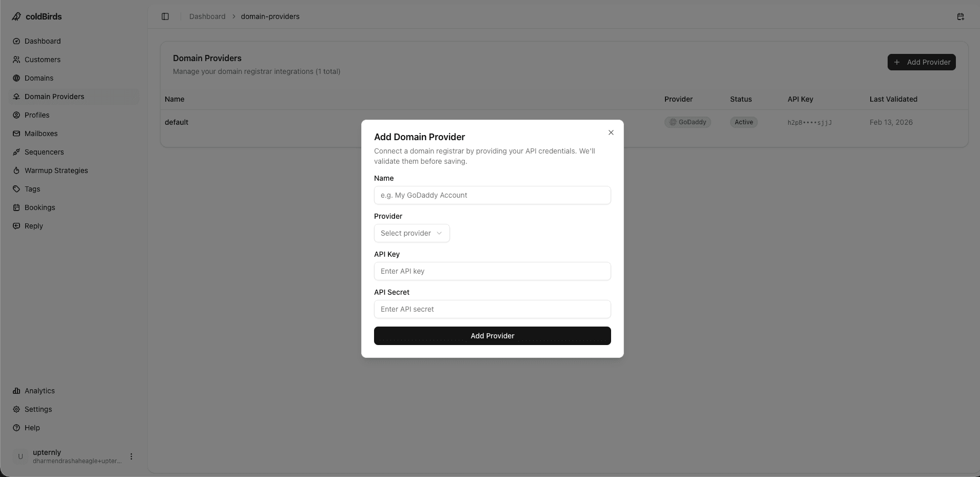This screenshot has height=477, width=980.
Task: Click the Tags icon in sidebar
Action: (x=17, y=189)
